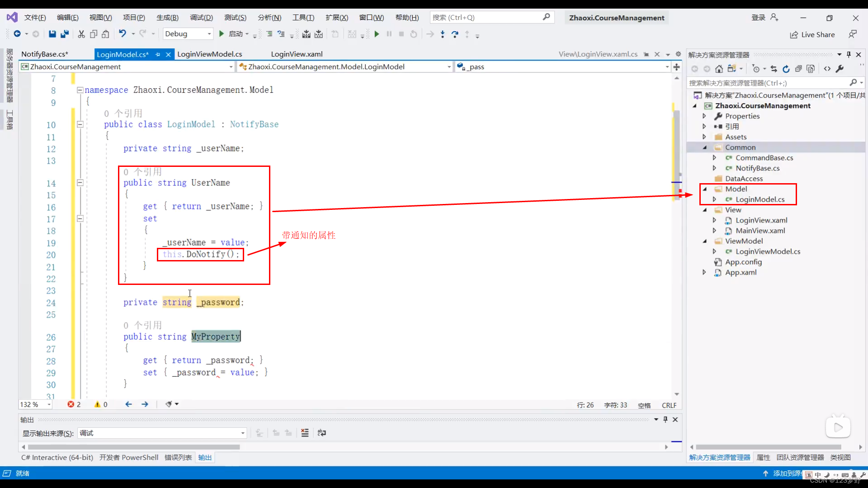
Task: Click the search box (Ctrl+Q)
Action: click(x=491, y=17)
